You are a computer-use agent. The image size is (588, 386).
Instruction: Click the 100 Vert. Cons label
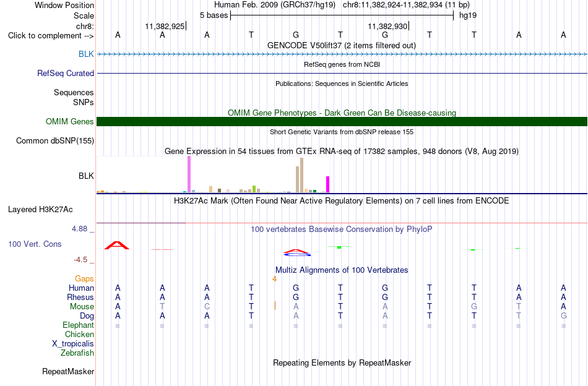[35, 244]
